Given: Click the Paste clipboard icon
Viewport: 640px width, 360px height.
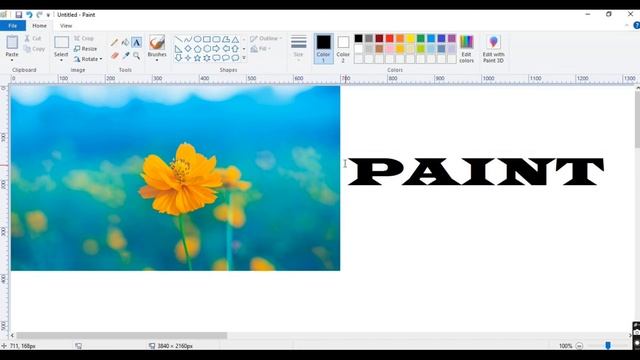Looking at the screenshot, I should (x=12, y=42).
